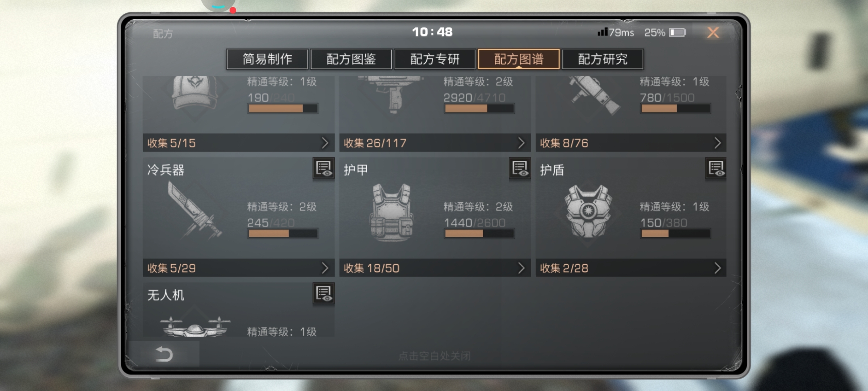This screenshot has width=868, height=391.
Task: Select the shield chestplate icon
Action: (x=588, y=212)
